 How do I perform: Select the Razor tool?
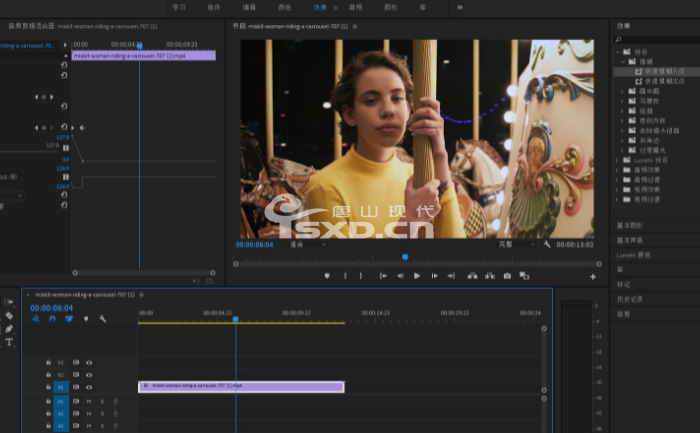8,316
